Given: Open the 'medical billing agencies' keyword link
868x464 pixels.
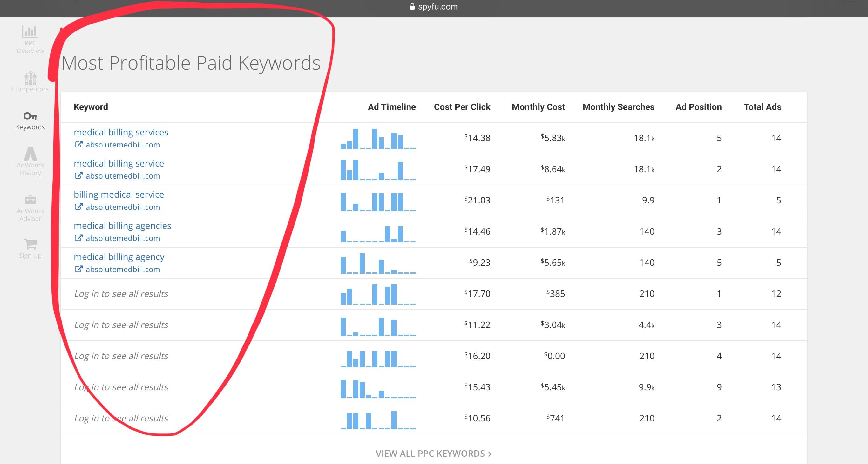Looking at the screenshot, I should point(122,225).
